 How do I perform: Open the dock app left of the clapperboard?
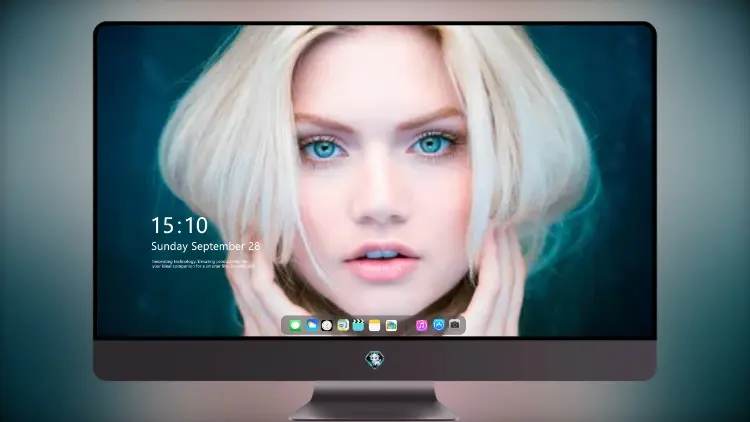[343, 325]
